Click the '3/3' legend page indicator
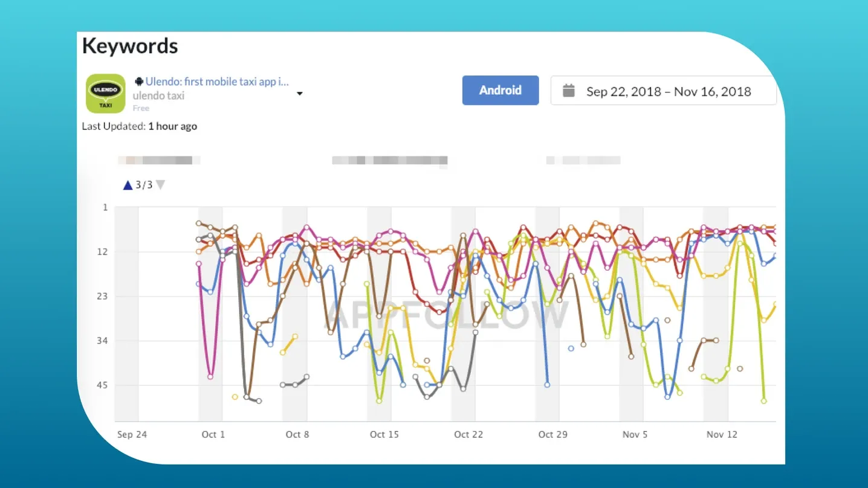Screen dimensions: 868x488 pyautogui.click(x=144, y=185)
